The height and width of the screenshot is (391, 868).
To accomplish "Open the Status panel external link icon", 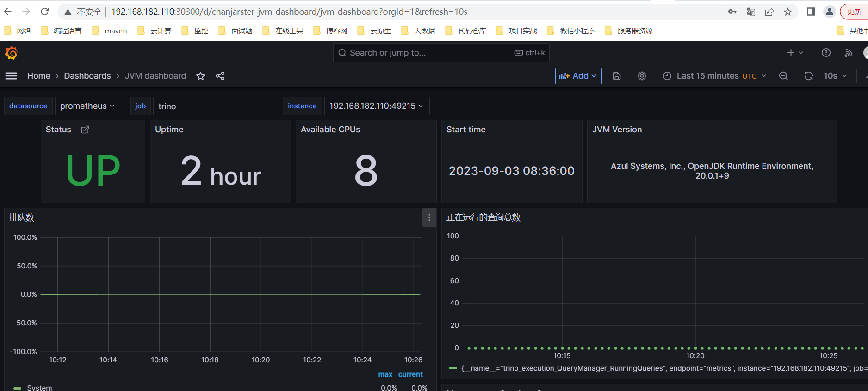I will click(x=85, y=130).
